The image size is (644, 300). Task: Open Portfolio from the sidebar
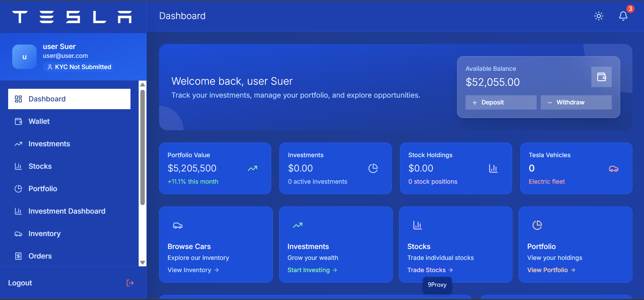point(69,189)
